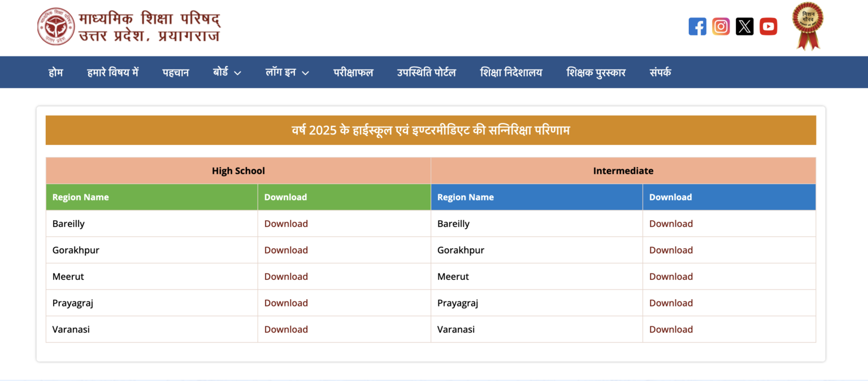Download the Prayagraj Intermediate result
The height and width of the screenshot is (381, 868).
coord(671,303)
